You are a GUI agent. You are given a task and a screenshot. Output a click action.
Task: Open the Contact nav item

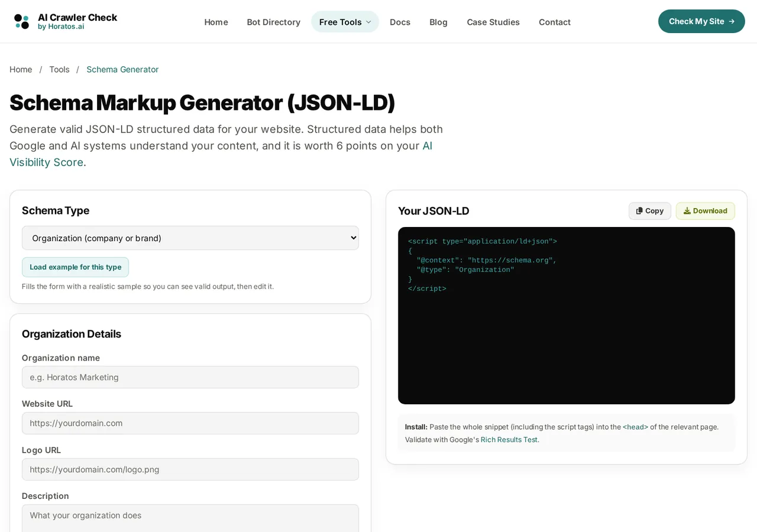555,22
